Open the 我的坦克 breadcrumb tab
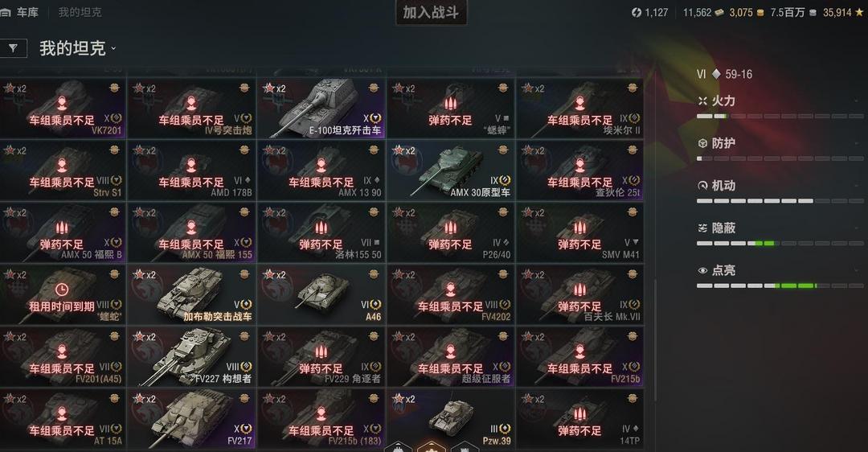868x452 pixels. [80, 12]
